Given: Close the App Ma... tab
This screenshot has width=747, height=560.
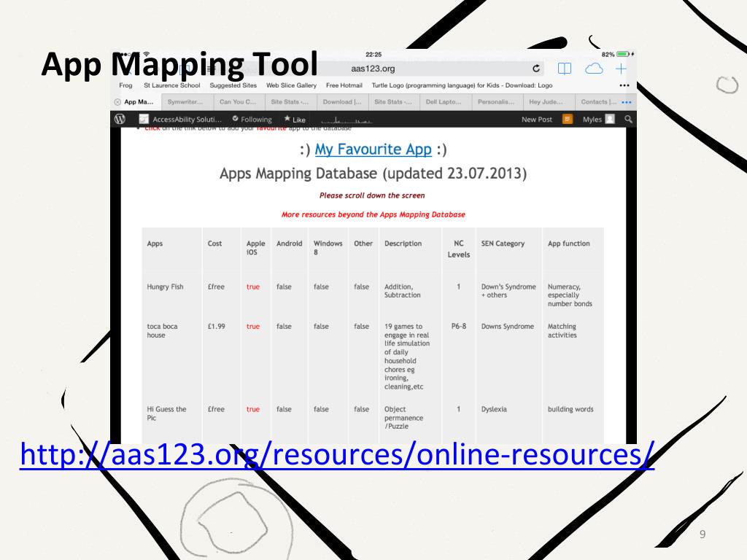Looking at the screenshot, I should click(x=117, y=102).
